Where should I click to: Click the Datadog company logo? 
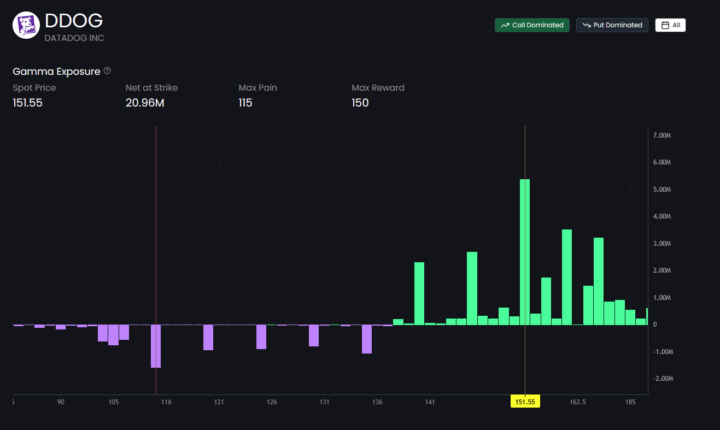pyautogui.click(x=25, y=25)
